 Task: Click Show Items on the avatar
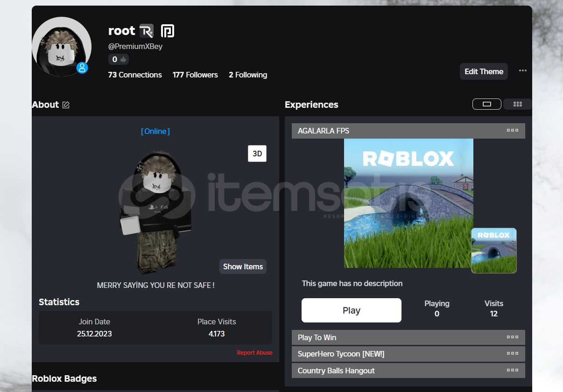click(x=243, y=266)
